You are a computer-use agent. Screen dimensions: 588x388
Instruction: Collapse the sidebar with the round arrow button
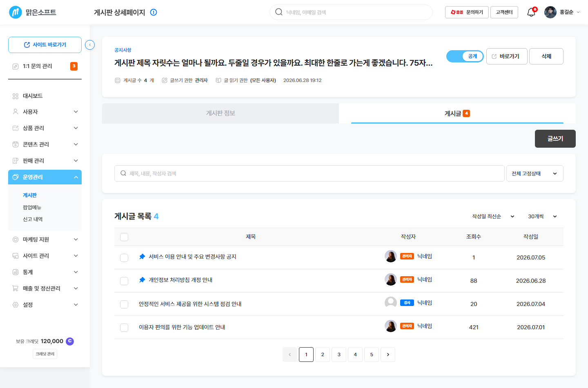(90, 45)
